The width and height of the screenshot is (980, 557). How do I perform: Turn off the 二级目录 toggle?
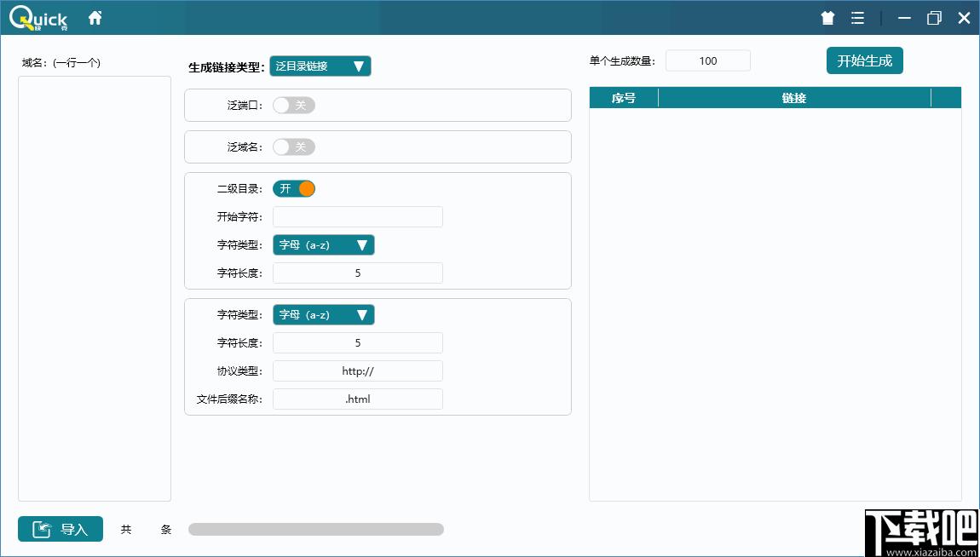(294, 188)
